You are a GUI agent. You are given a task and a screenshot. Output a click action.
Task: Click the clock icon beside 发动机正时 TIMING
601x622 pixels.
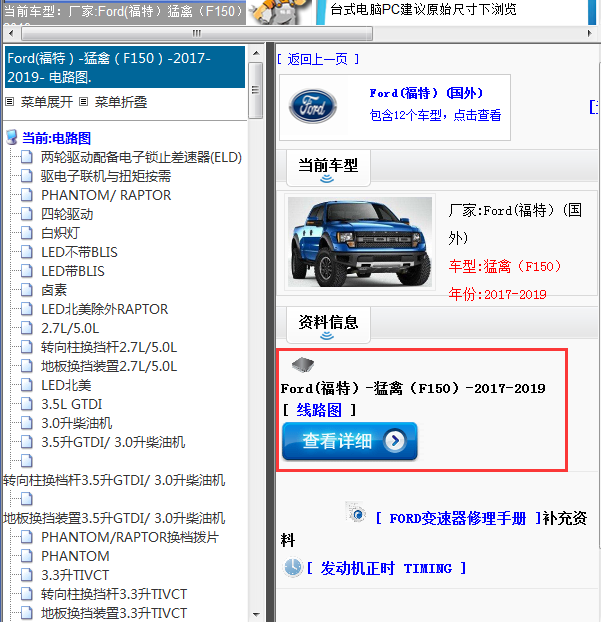(x=293, y=567)
